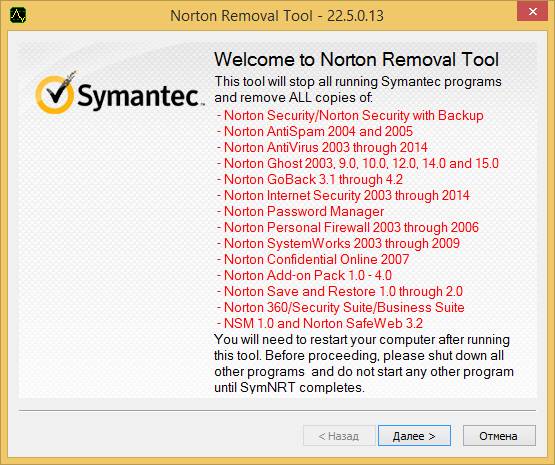Click 'Norton SystemWorks 2003 through 2009' line

coord(338,243)
